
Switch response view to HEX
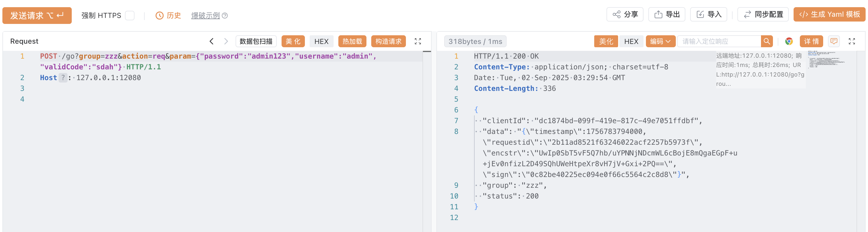[631, 42]
